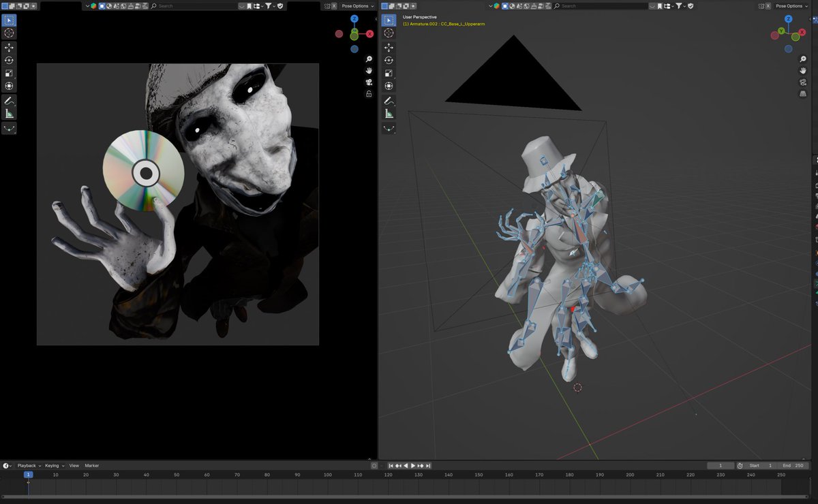Click zoom magnifier in User Perspective viewport
This screenshot has height=504, width=818.
[x=804, y=59]
